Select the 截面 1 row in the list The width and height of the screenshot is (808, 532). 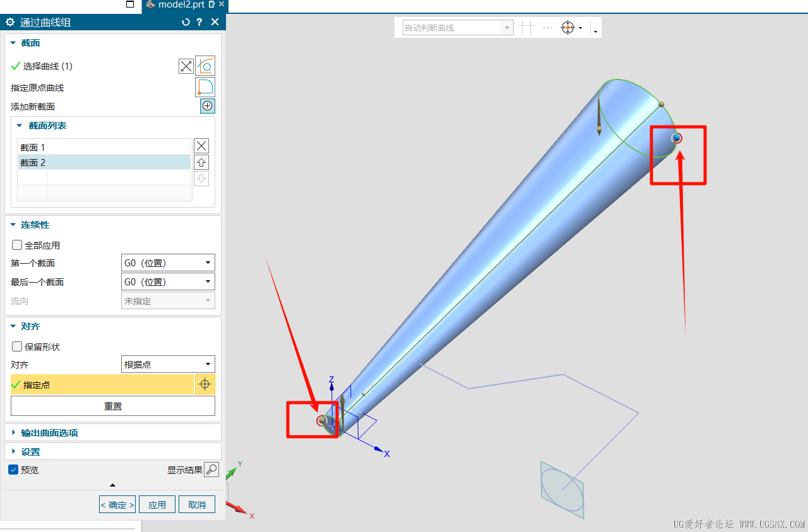click(x=104, y=147)
